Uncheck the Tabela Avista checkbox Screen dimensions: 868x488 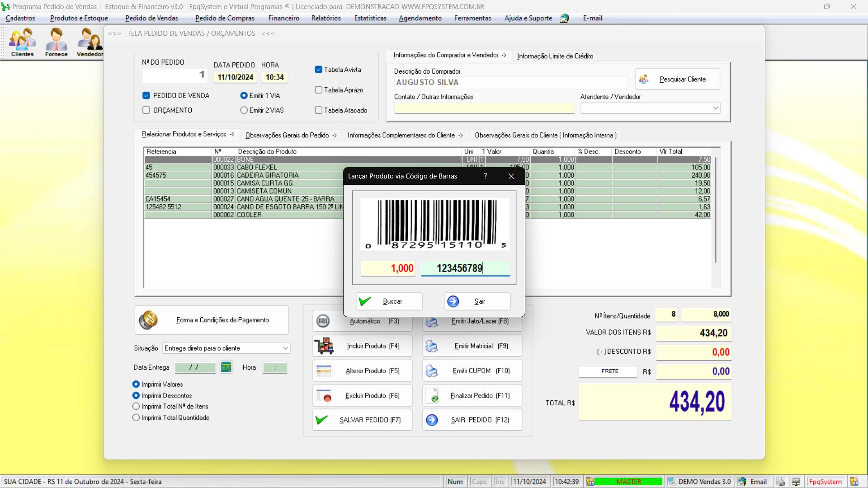coord(318,70)
